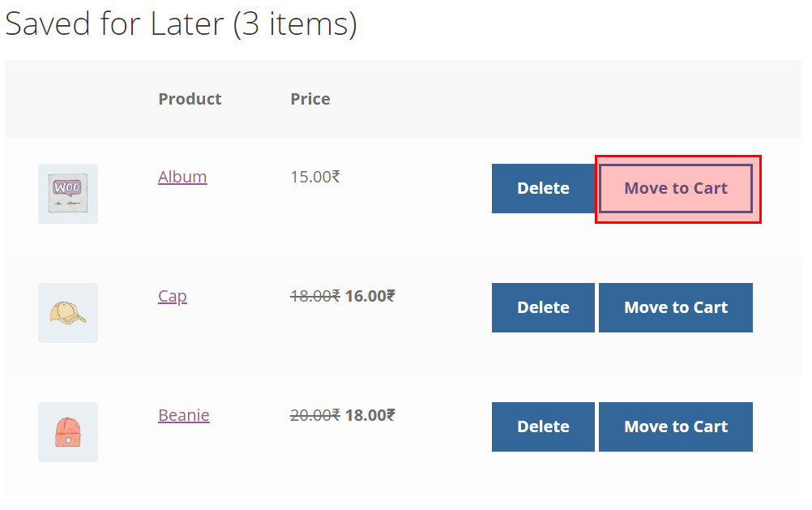Screen dimensions: 812x510
Task: Open the Cap product link
Action: (x=173, y=296)
